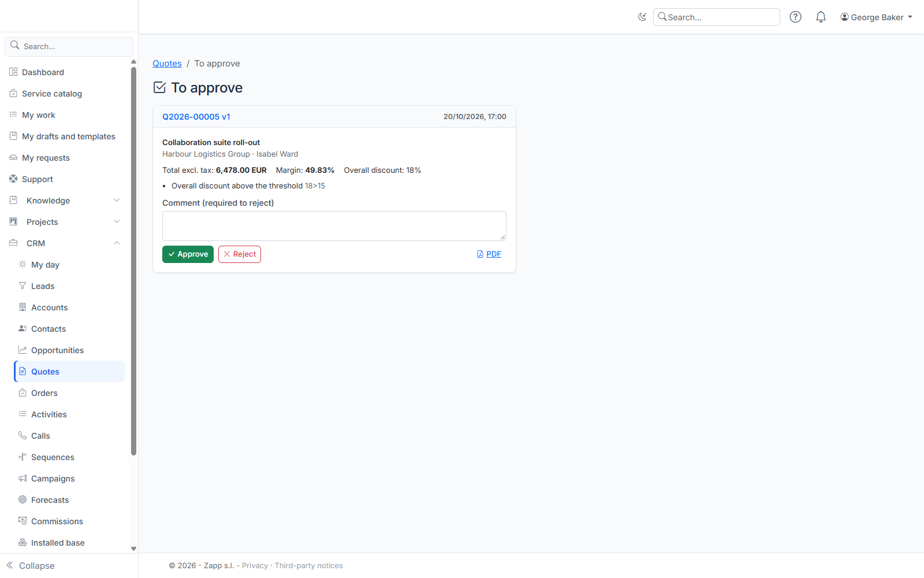Viewport: 924px width, 578px height.
Task: Click the Sequences signpost icon
Action: point(23,457)
